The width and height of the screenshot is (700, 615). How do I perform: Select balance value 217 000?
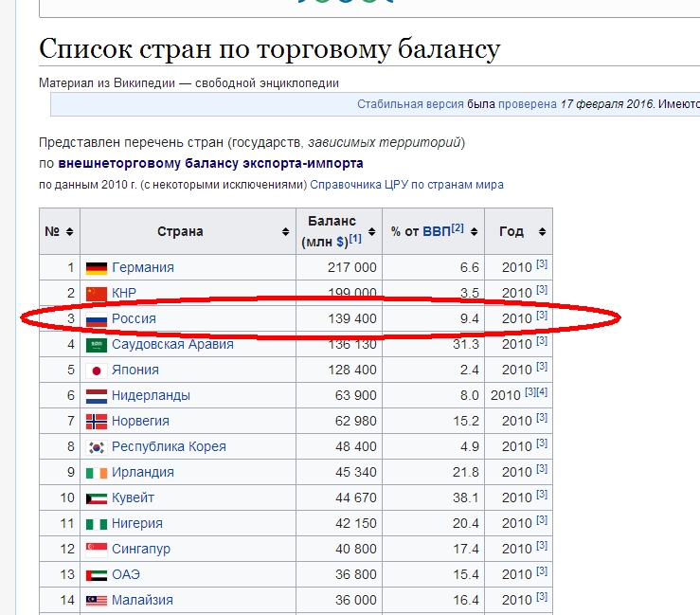[352, 267]
